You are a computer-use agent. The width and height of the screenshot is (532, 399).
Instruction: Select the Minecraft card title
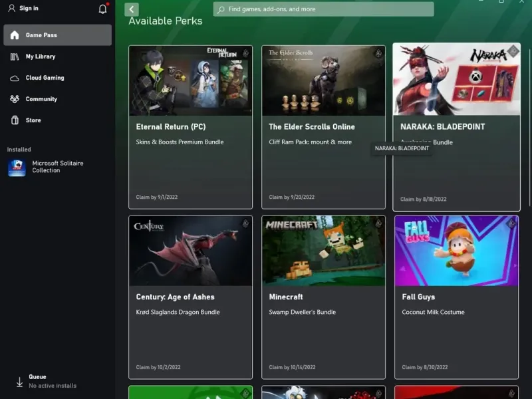(286, 297)
